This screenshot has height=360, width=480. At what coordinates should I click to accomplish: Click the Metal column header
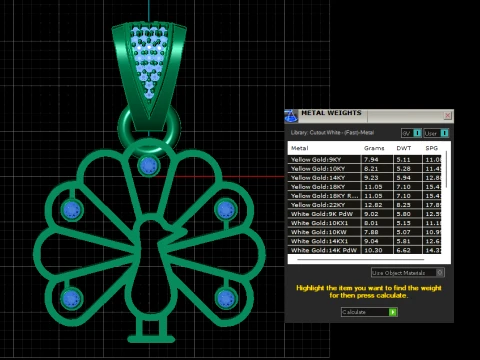299,148
